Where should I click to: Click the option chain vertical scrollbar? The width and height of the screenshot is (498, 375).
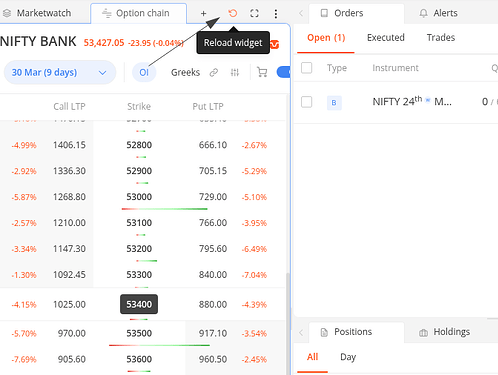point(288,323)
